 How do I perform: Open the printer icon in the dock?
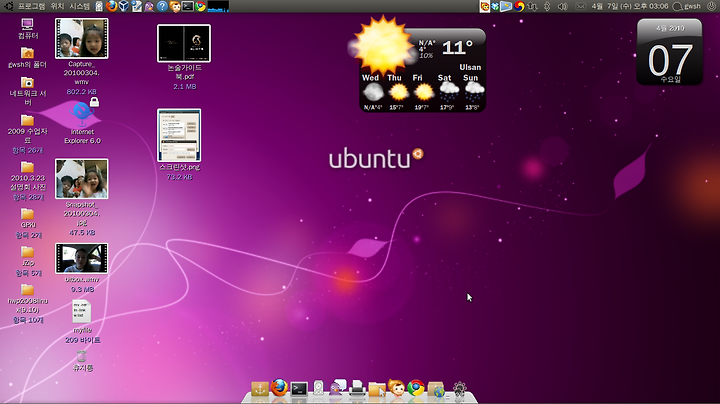[x=357, y=389]
